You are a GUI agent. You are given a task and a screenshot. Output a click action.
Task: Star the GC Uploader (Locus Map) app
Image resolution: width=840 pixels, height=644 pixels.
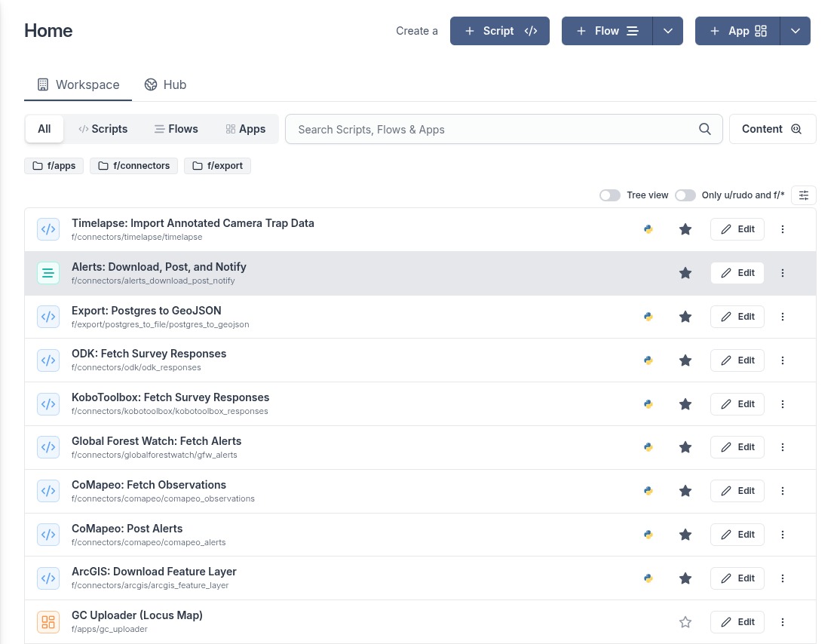tap(685, 622)
